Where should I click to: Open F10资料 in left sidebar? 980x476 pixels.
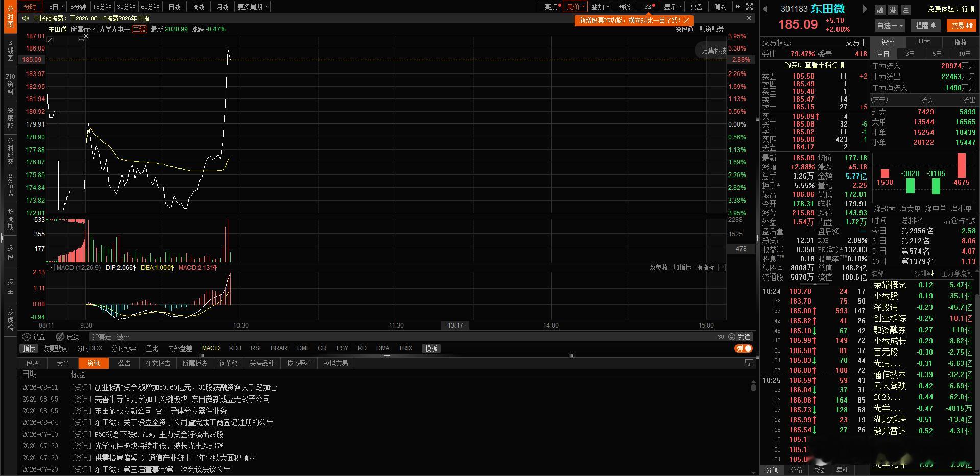click(10, 84)
